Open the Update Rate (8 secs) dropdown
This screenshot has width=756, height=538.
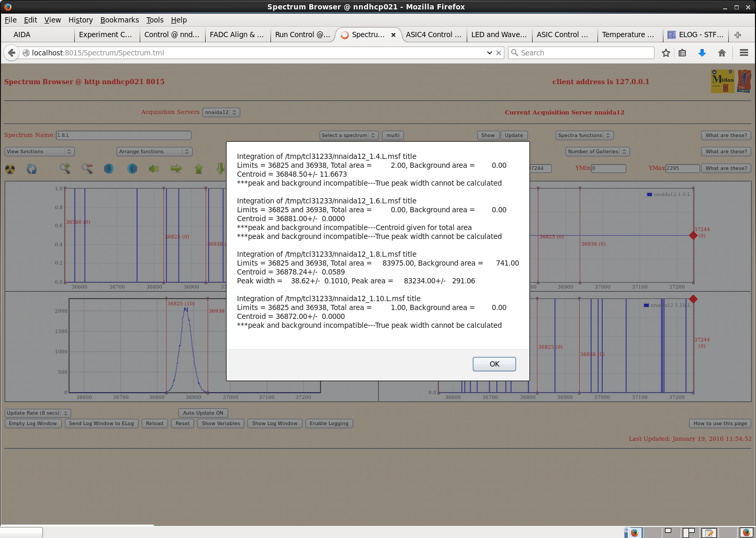coord(38,413)
